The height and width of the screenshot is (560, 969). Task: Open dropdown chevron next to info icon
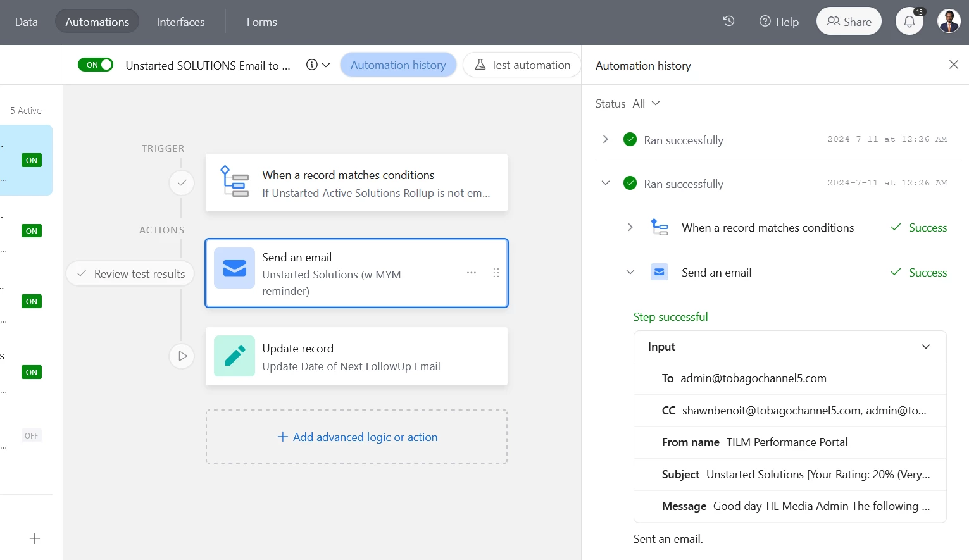coord(326,65)
